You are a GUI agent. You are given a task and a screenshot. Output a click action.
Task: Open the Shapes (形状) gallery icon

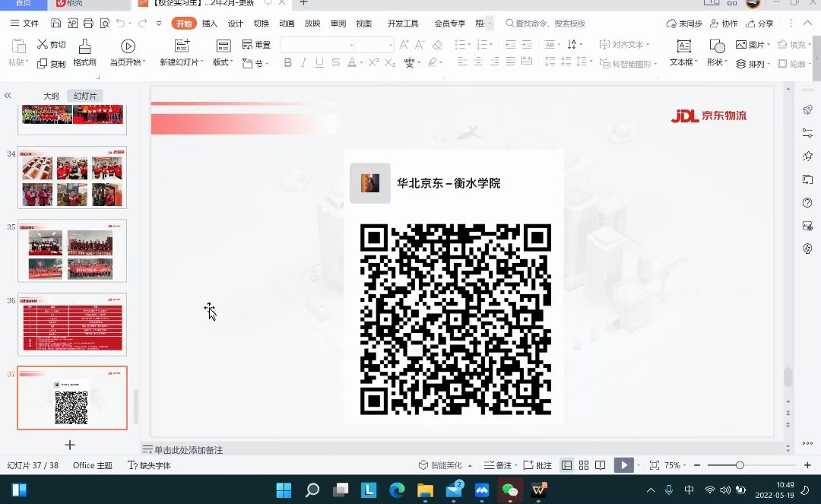tap(716, 46)
